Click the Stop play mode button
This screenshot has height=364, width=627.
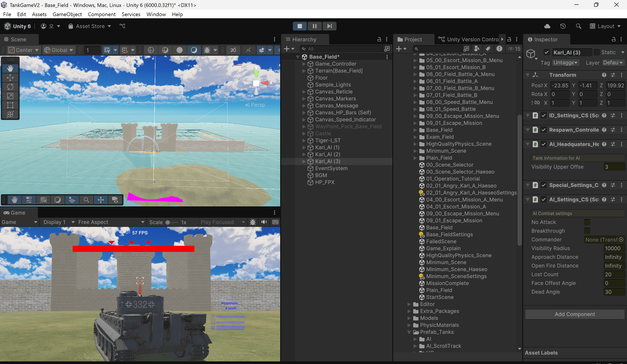pos(300,26)
